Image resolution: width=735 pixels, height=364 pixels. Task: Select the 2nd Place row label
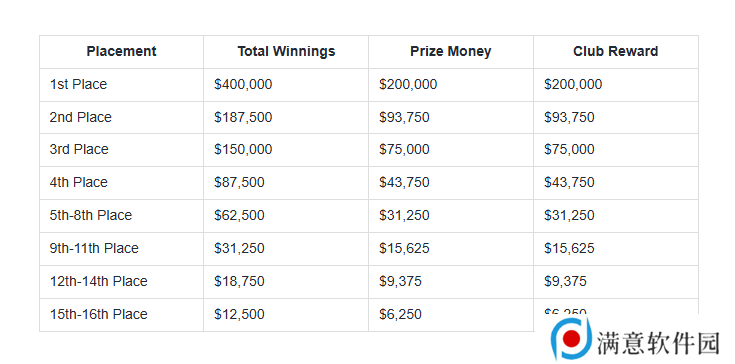point(81,117)
